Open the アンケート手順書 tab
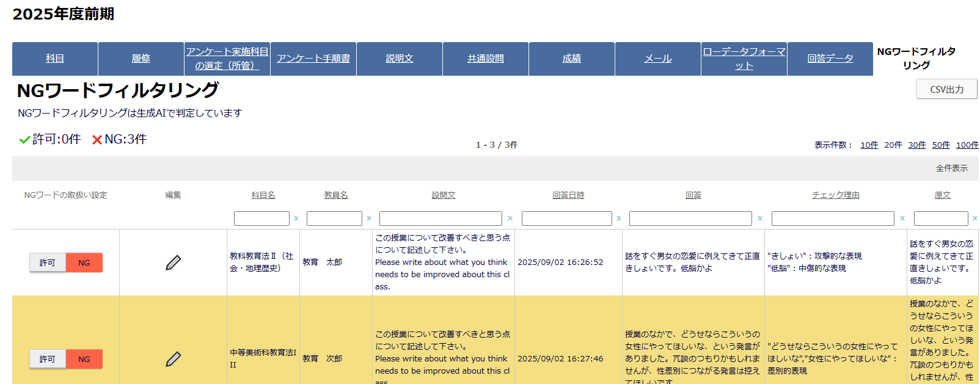 tap(313, 59)
